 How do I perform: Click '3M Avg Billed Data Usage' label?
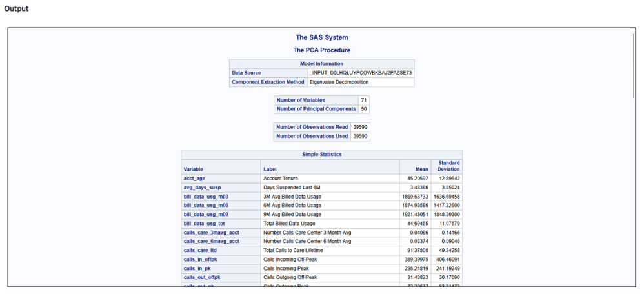pos(292,197)
